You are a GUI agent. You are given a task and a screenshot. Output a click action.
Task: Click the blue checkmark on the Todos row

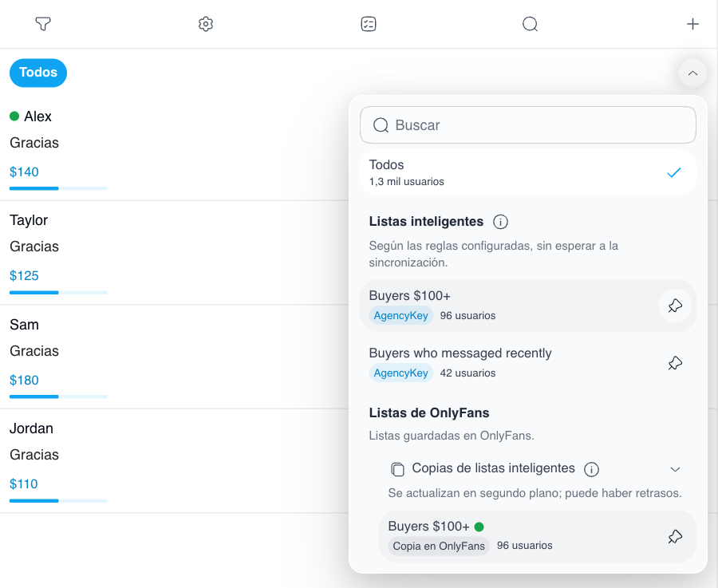click(673, 172)
